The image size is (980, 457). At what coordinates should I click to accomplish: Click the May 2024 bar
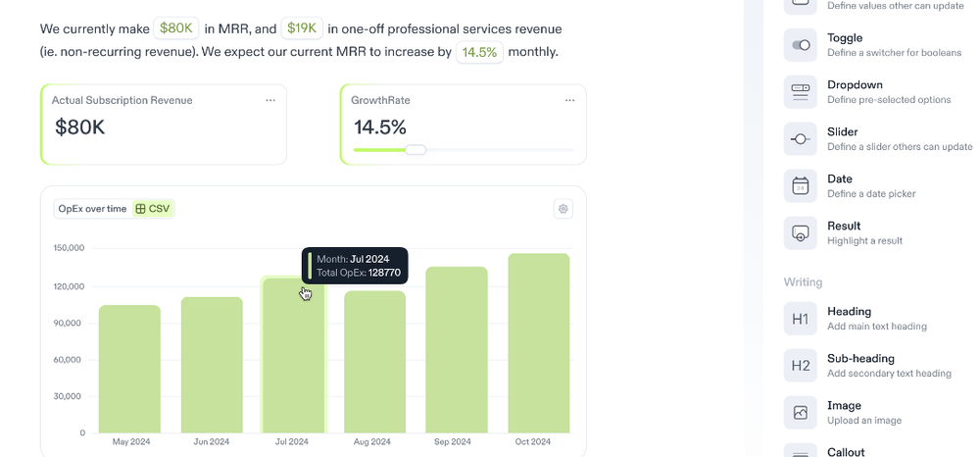129,369
